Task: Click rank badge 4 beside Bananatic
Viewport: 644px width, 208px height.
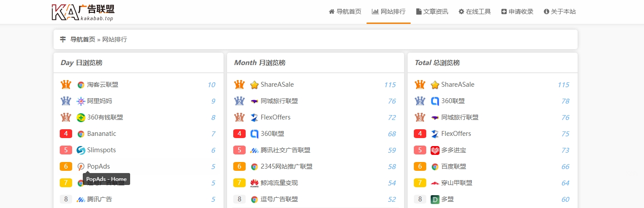Action: (66, 134)
